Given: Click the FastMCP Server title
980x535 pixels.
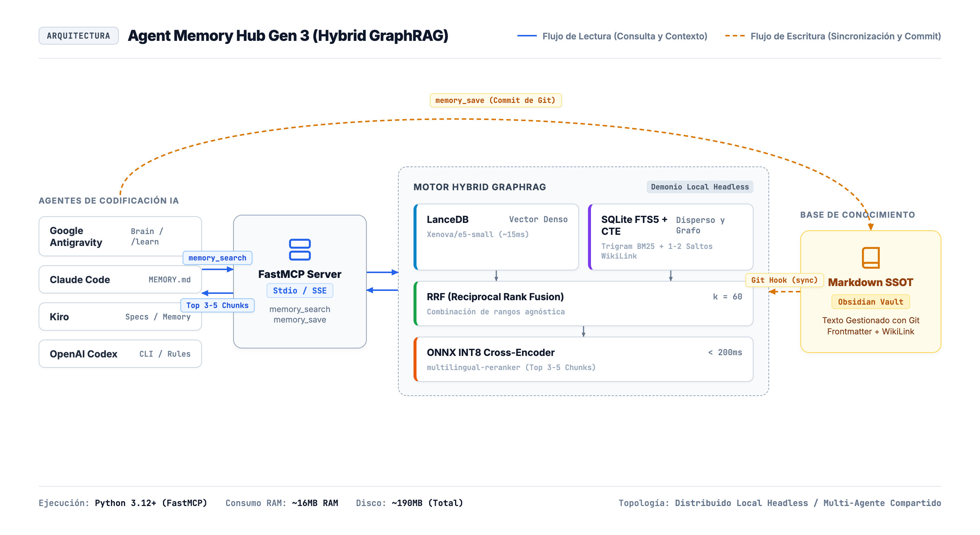Looking at the screenshot, I should [300, 274].
